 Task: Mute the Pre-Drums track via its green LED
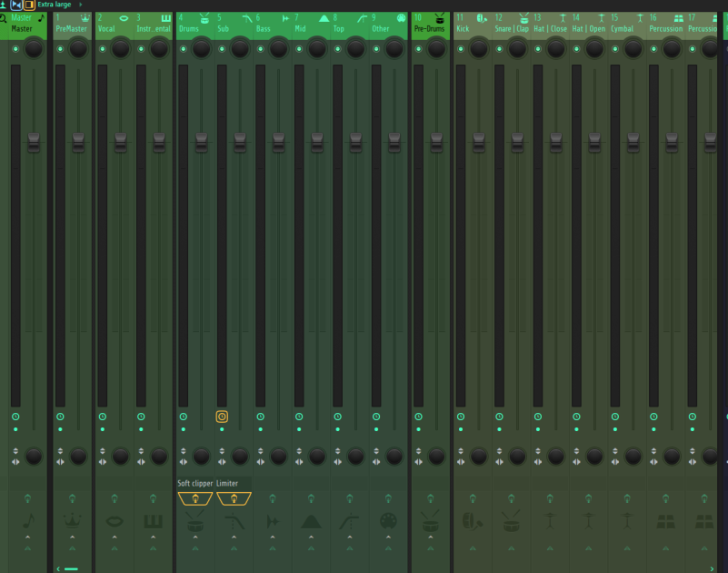[418, 49]
